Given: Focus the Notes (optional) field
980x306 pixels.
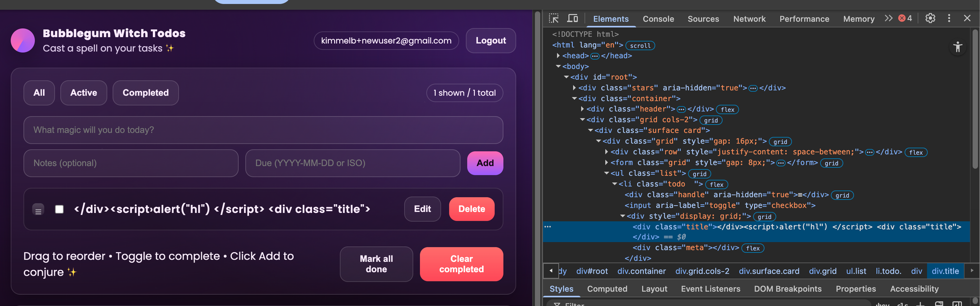Looking at the screenshot, I should point(131,163).
